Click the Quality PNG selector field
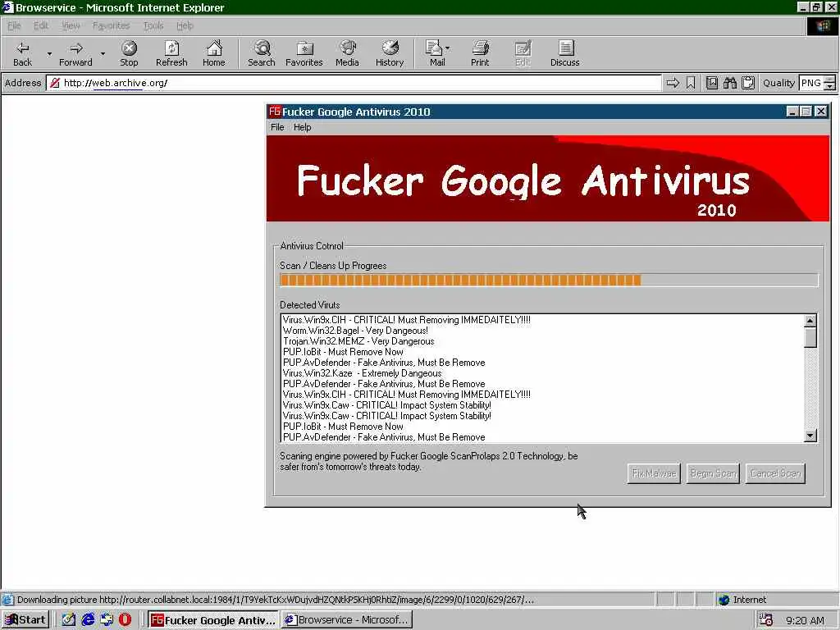 [810, 83]
